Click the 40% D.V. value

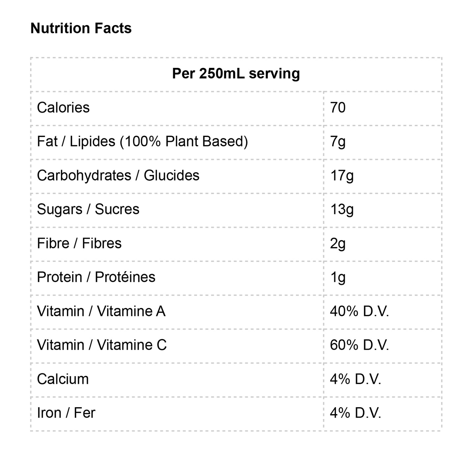click(x=359, y=311)
